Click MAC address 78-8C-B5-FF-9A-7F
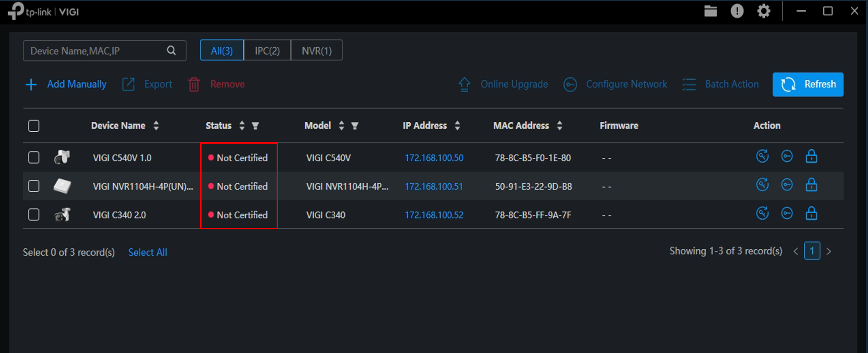The image size is (868, 353). click(x=533, y=215)
